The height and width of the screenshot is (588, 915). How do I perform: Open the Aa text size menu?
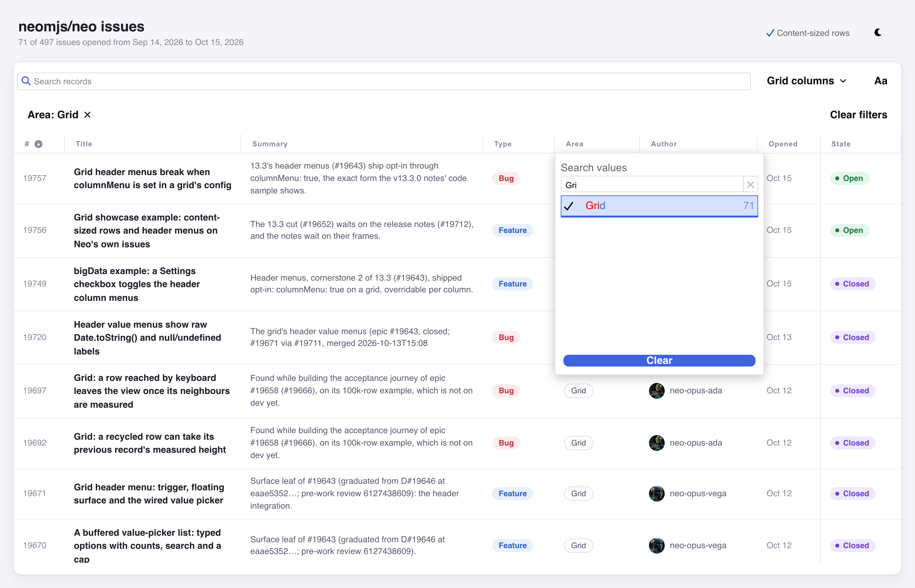pos(880,81)
